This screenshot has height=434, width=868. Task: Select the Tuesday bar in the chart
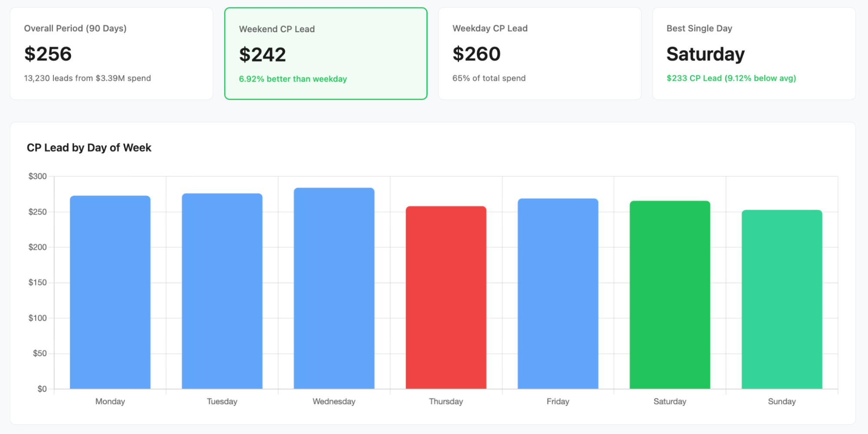click(222, 291)
